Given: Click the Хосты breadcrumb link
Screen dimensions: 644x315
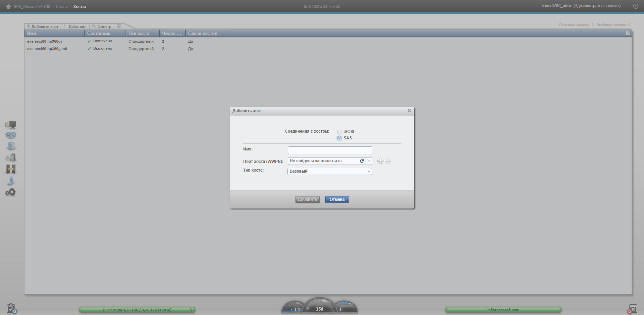Looking at the screenshot, I should pyautogui.click(x=61, y=7).
